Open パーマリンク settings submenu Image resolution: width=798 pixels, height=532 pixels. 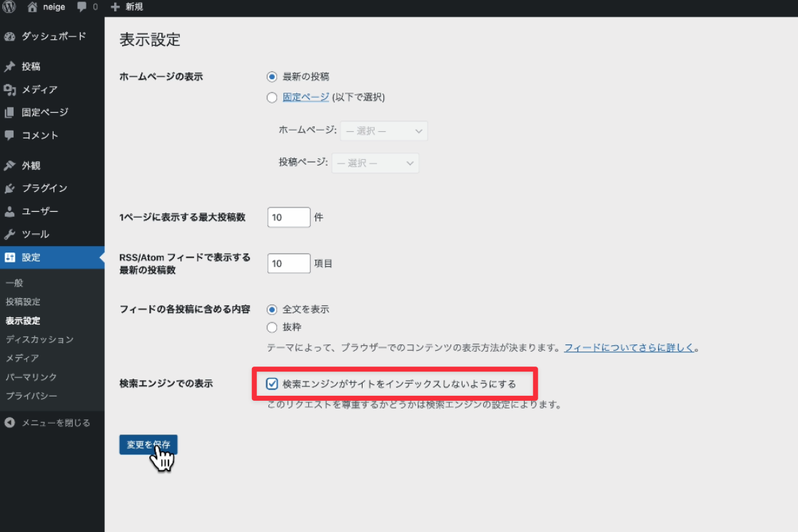coord(31,377)
